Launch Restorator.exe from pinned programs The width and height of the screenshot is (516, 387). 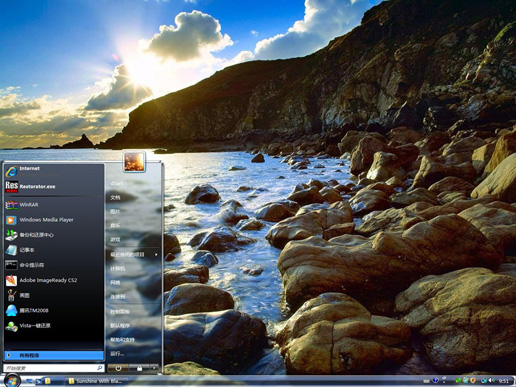tap(53, 187)
